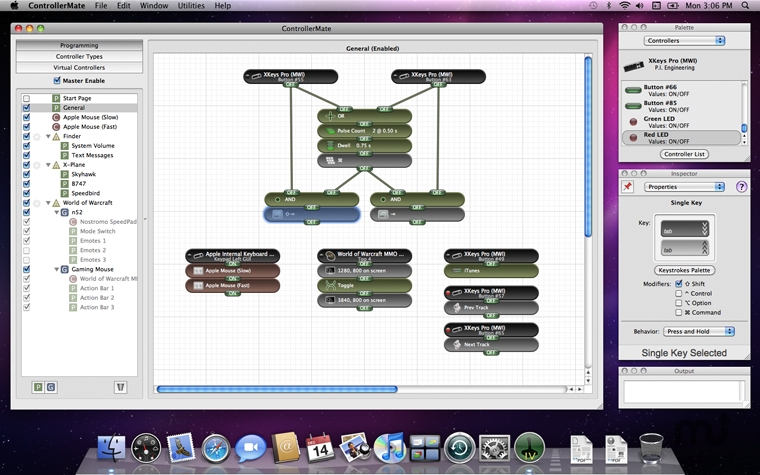Click the pin icon in Inspector

628,186
